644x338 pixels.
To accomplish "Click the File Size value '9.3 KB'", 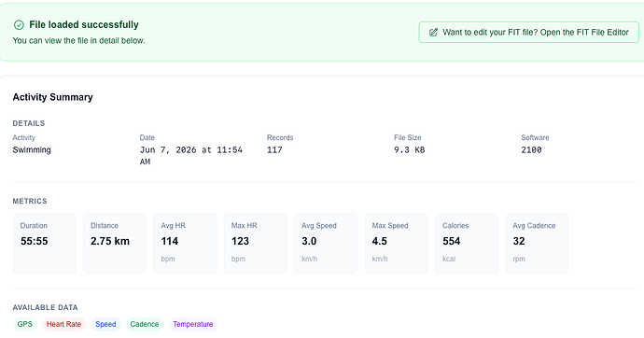I will coord(409,150).
